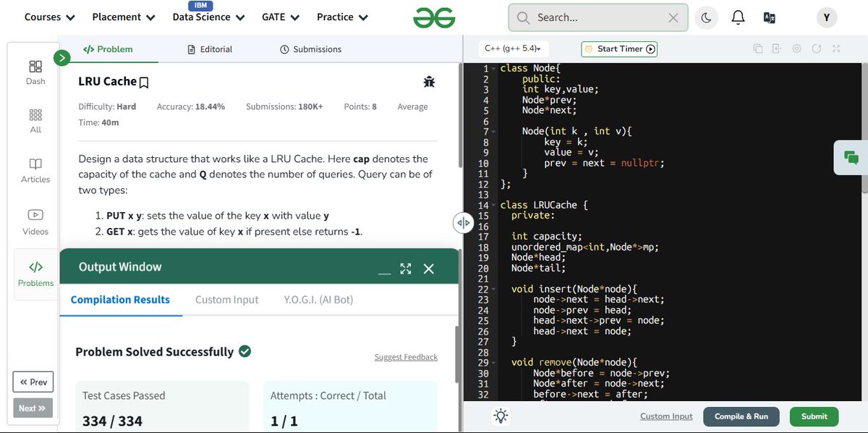Switch to the Problem tab

(108, 49)
